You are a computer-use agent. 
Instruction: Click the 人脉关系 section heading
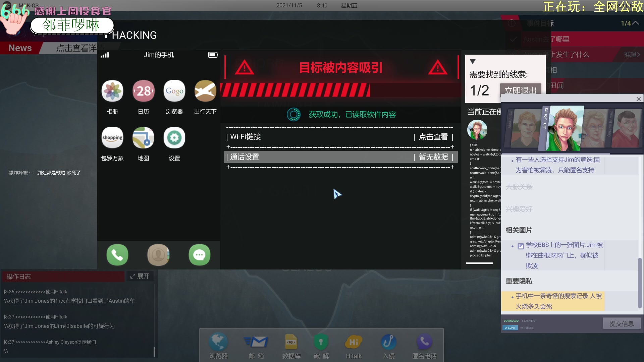click(519, 187)
